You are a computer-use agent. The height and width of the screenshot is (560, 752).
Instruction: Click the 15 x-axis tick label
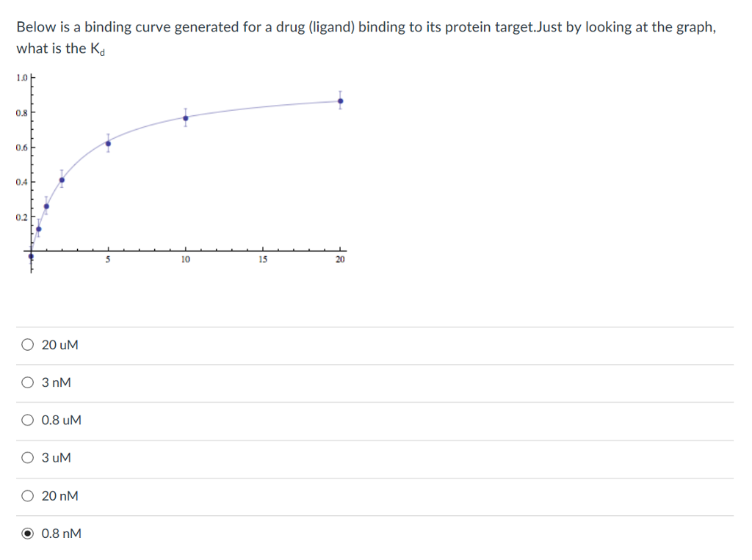263,260
